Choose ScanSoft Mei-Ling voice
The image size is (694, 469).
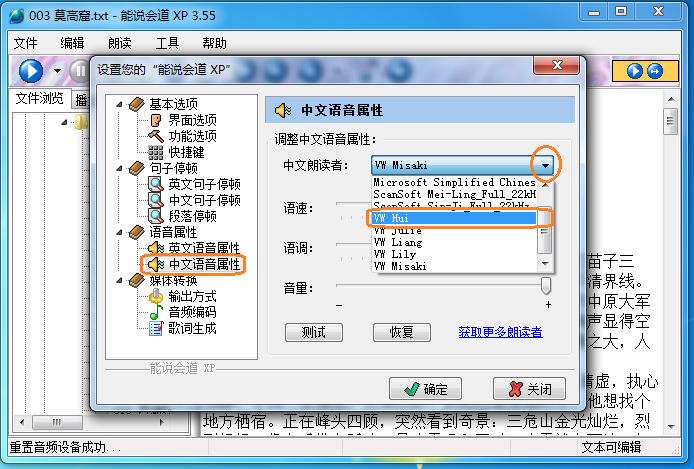point(455,194)
